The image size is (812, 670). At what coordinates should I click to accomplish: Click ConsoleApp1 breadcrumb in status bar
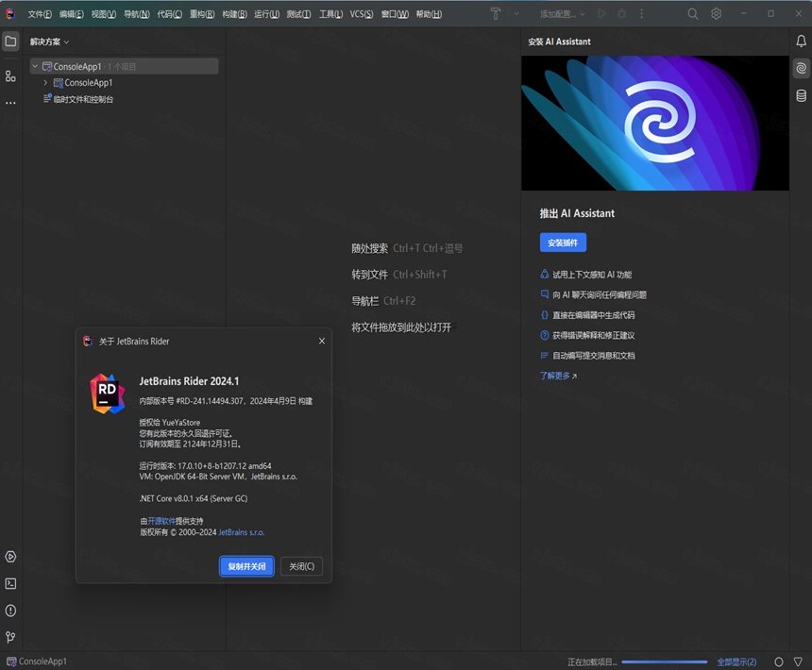37,662
